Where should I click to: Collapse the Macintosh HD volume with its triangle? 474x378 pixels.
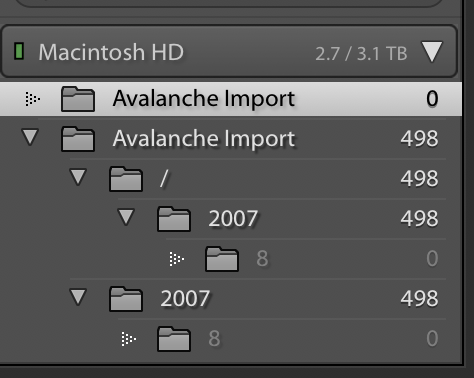click(432, 52)
